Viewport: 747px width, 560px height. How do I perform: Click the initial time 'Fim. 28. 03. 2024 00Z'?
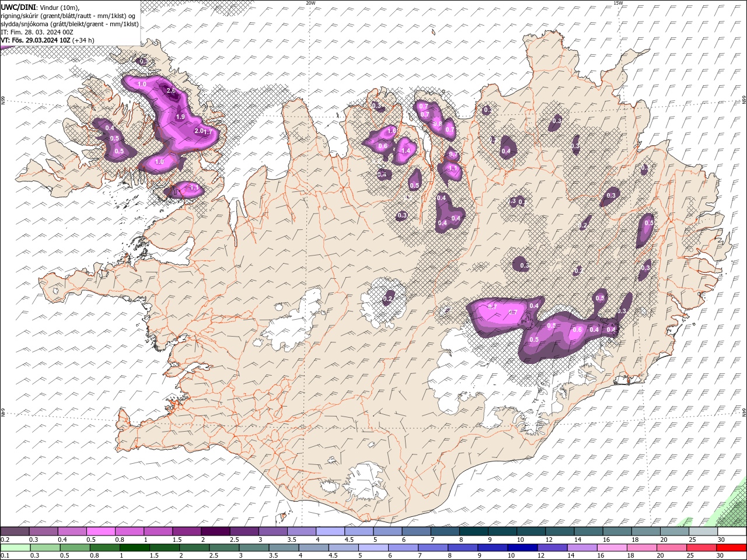[x=41, y=32]
